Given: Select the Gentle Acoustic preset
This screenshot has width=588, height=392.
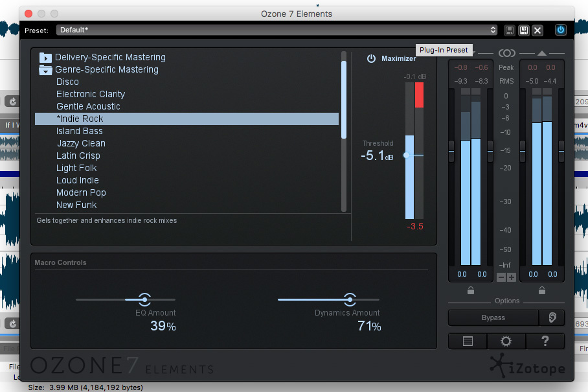Looking at the screenshot, I should 88,106.
